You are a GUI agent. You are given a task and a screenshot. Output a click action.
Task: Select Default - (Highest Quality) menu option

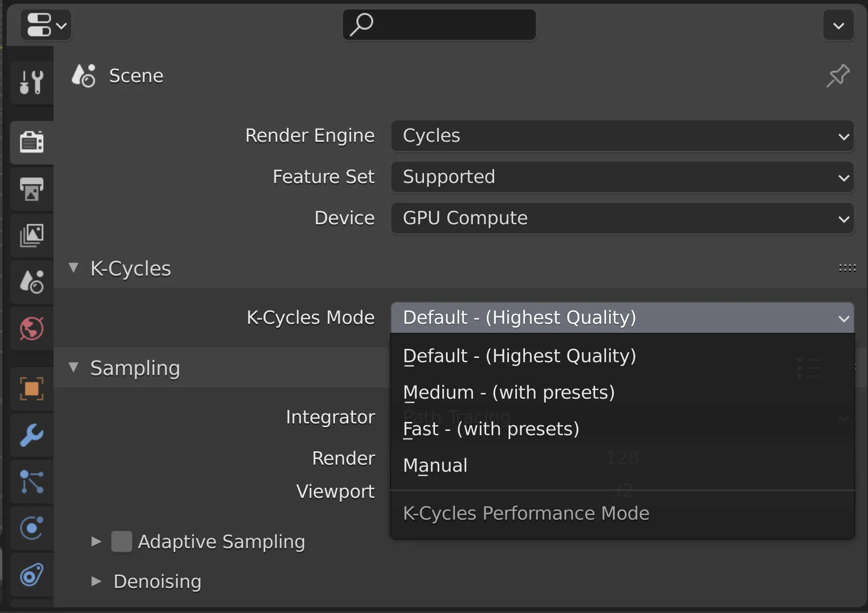pos(623,356)
